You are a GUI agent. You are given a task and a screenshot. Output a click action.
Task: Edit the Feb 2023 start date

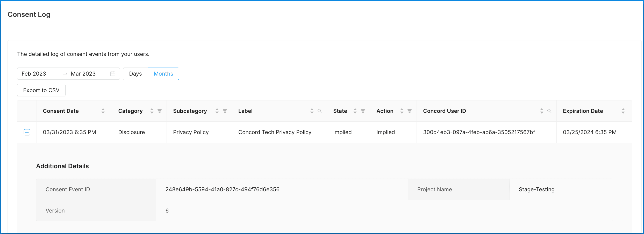click(x=34, y=74)
